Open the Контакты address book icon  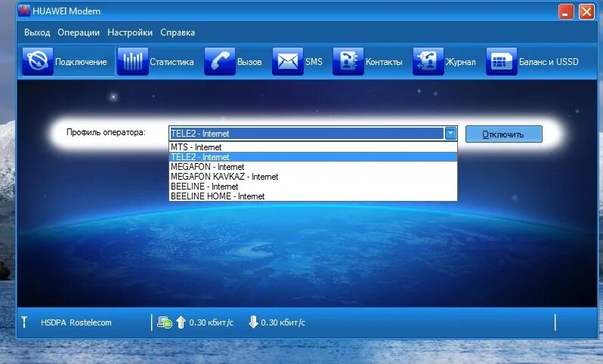tap(348, 61)
